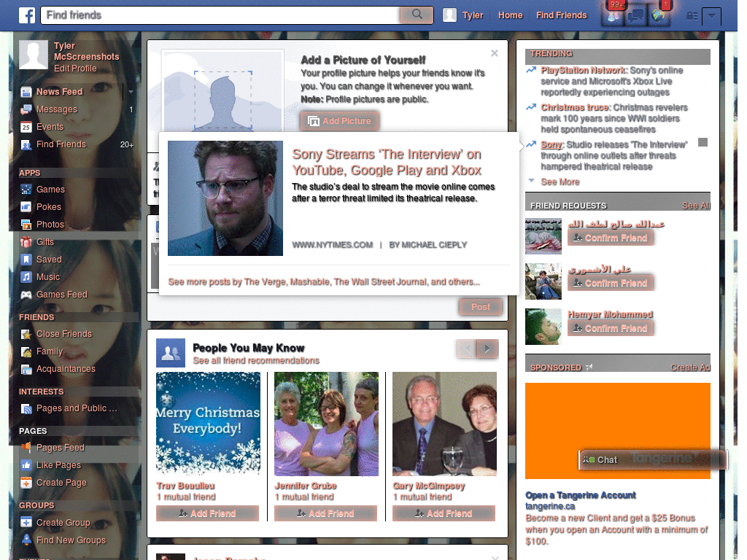Expand News Feed options dropdown arrow
This screenshot has height=560, width=747.
[130, 92]
